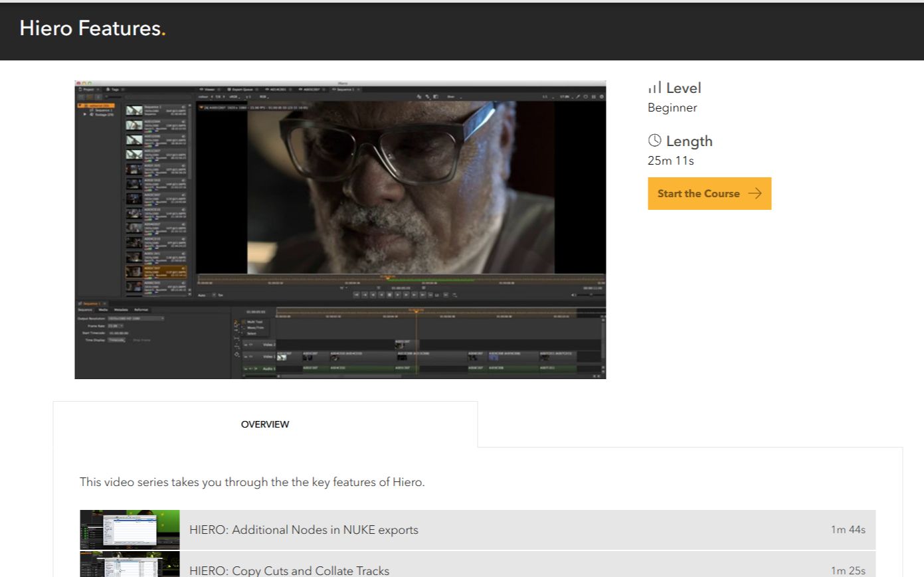
Task: Click the 'Hiero Features.' page heading
Action: coord(92,28)
